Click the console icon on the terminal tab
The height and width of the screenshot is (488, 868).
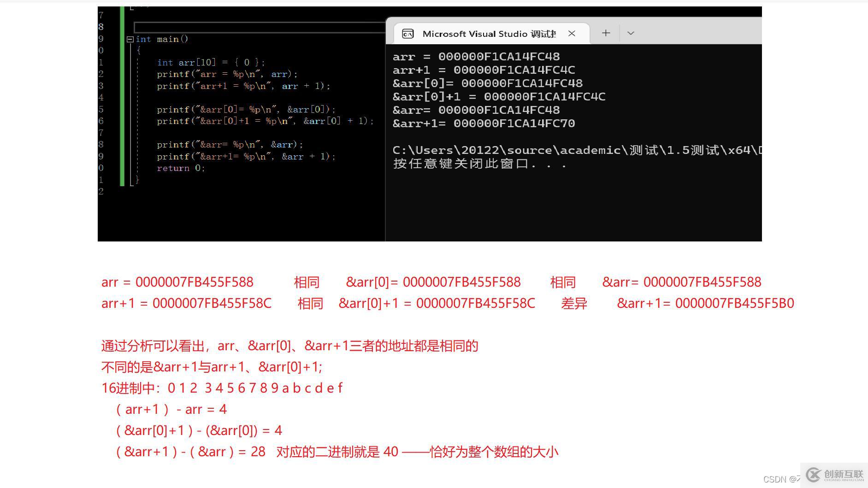pyautogui.click(x=407, y=34)
